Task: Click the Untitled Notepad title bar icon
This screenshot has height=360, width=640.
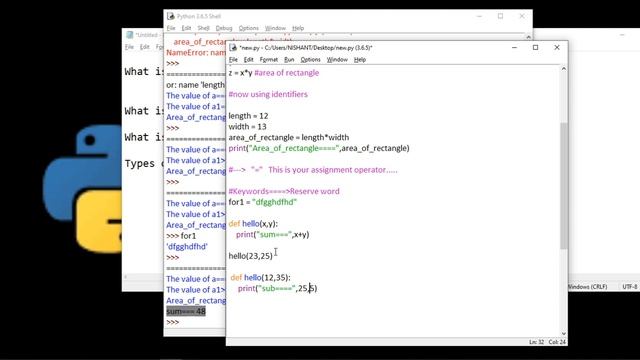Action: (129, 35)
